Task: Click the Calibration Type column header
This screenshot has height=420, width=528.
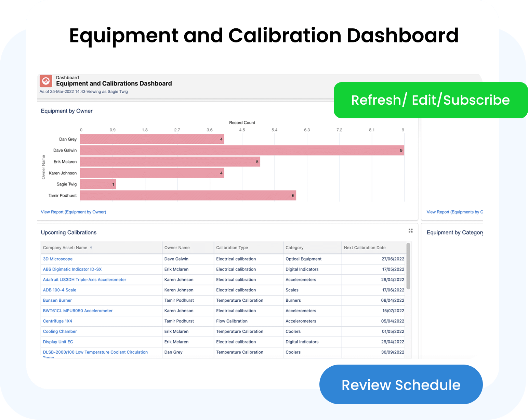Action: click(x=232, y=248)
